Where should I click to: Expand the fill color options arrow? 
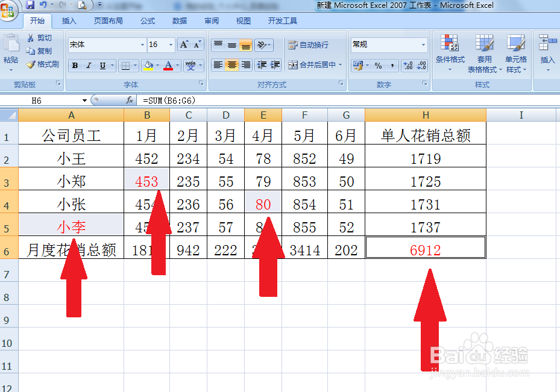pyautogui.click(x=157, y=65)
